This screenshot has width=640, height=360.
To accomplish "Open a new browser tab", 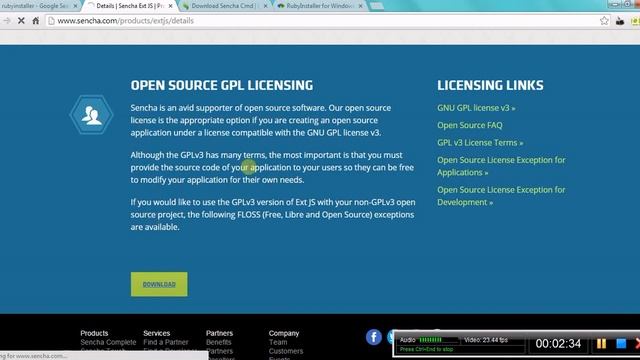I will (x=376, y=6).
